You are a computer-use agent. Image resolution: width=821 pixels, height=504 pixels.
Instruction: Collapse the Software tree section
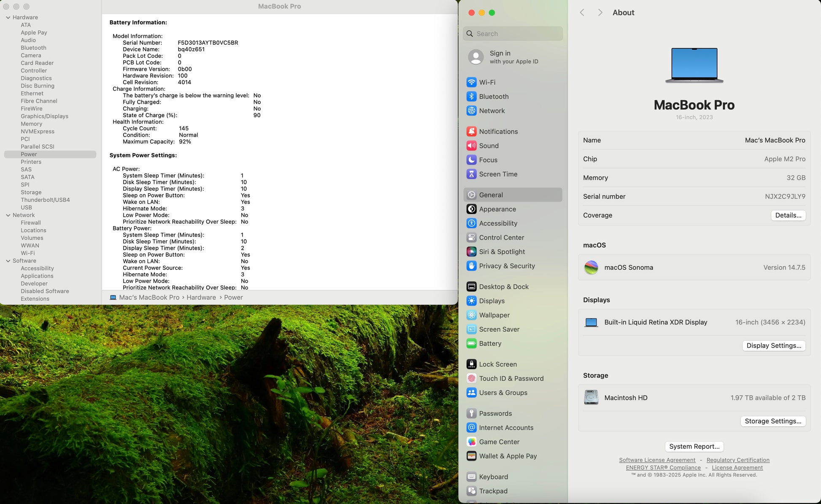pos(8,261)
